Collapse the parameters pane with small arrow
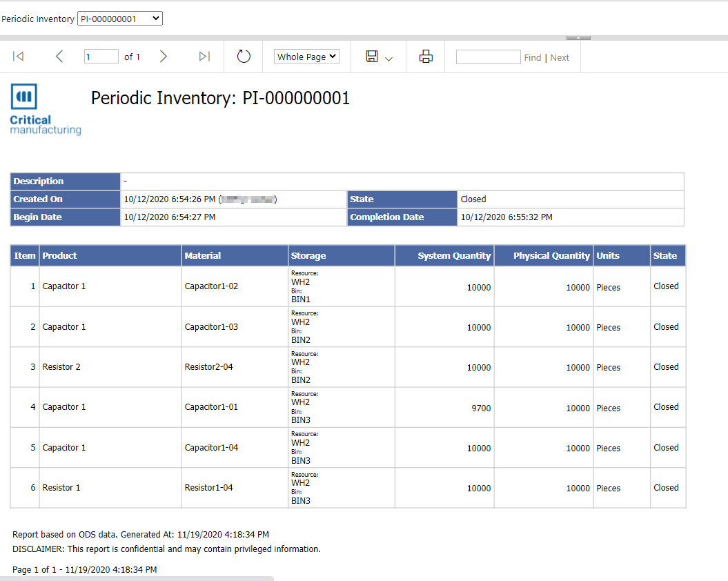This screenshot has width=728, height=581. coord(578,37)
